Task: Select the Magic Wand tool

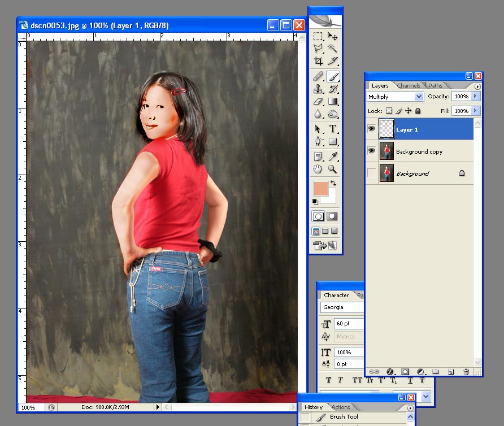Action: point(333,49)
